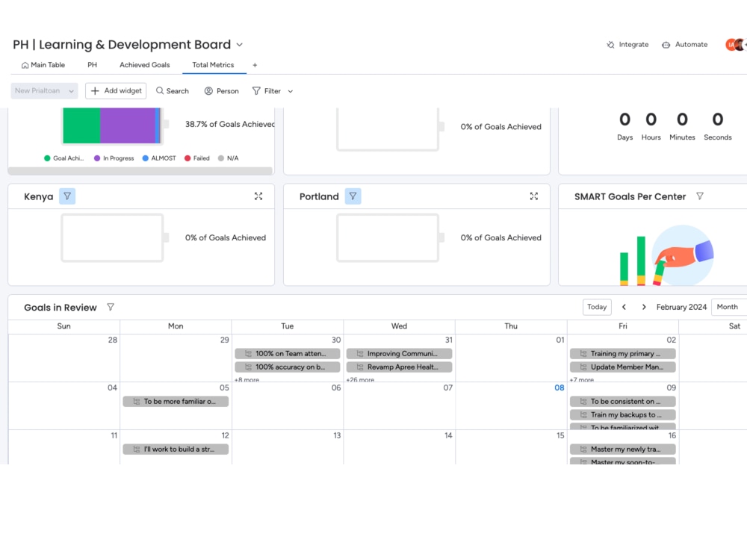Toggle the Failed legend item off
Image resolution: width=747 pixels, height=560 pixels.
point(198,158)
